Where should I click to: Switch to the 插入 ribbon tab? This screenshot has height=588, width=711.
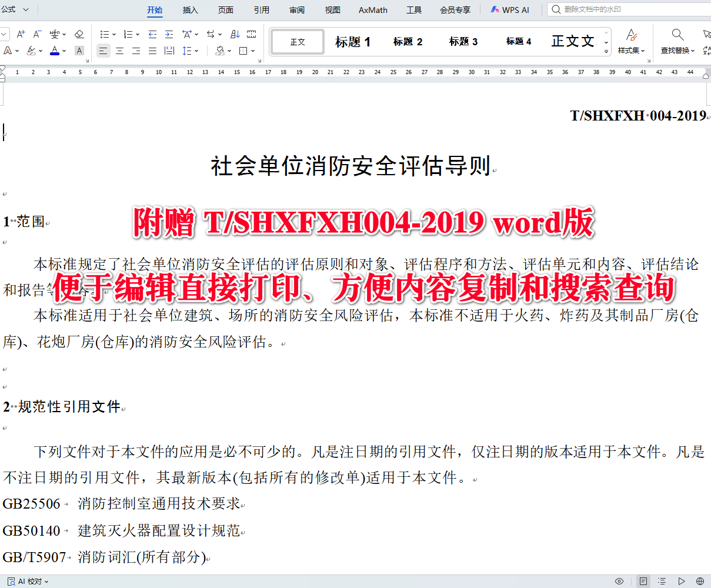pos(189,9)
